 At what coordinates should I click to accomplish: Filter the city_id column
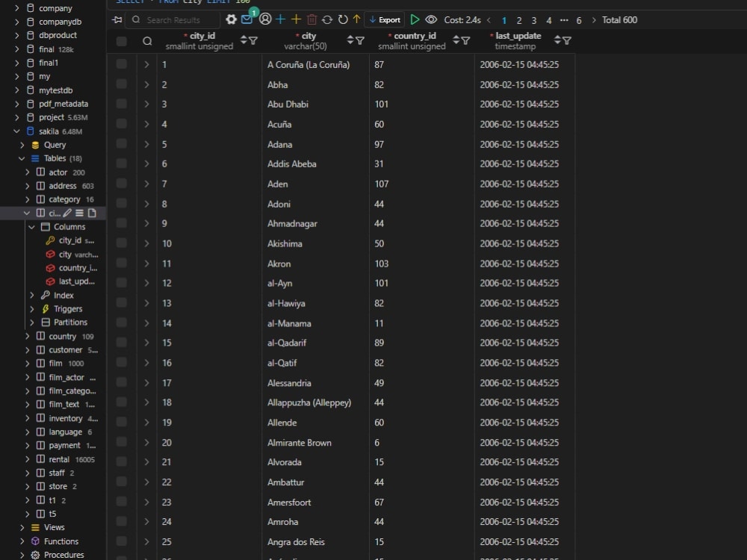click(x=253, y=41)
